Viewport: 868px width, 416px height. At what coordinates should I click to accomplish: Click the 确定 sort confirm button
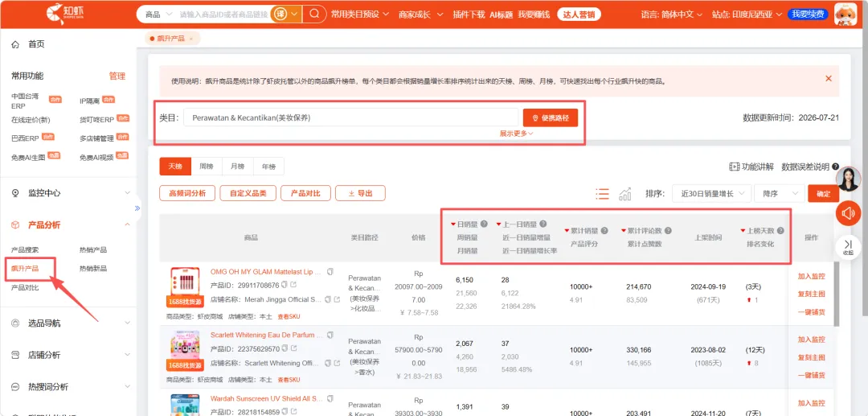coord(823,194)
